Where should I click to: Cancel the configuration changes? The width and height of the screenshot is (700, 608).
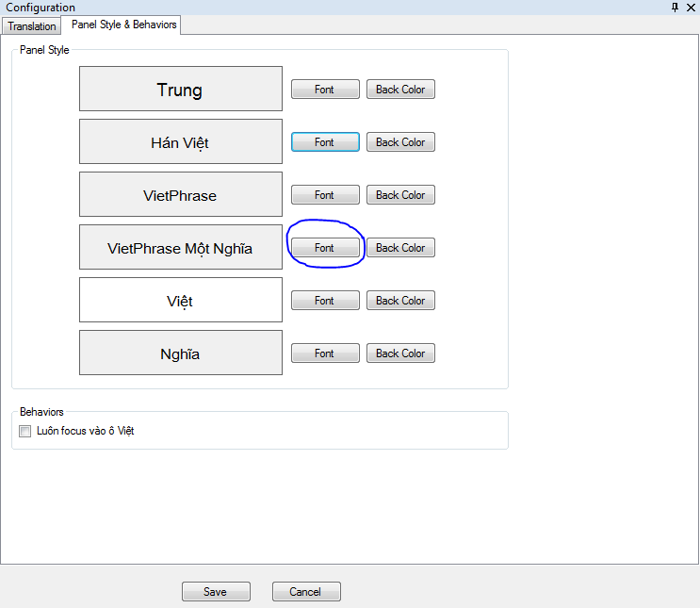pyautogui.click(x=306, y=592)
